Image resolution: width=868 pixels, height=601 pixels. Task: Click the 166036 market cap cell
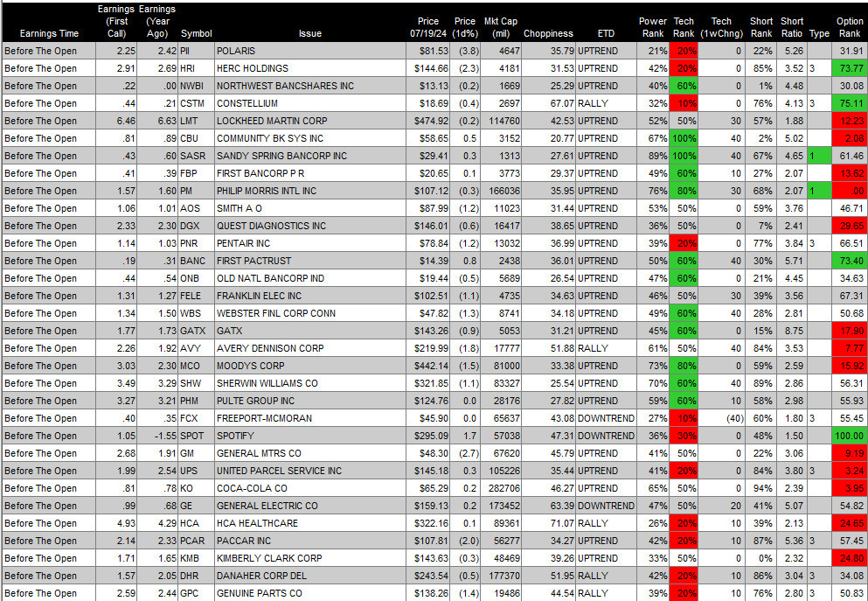[500, 191]
